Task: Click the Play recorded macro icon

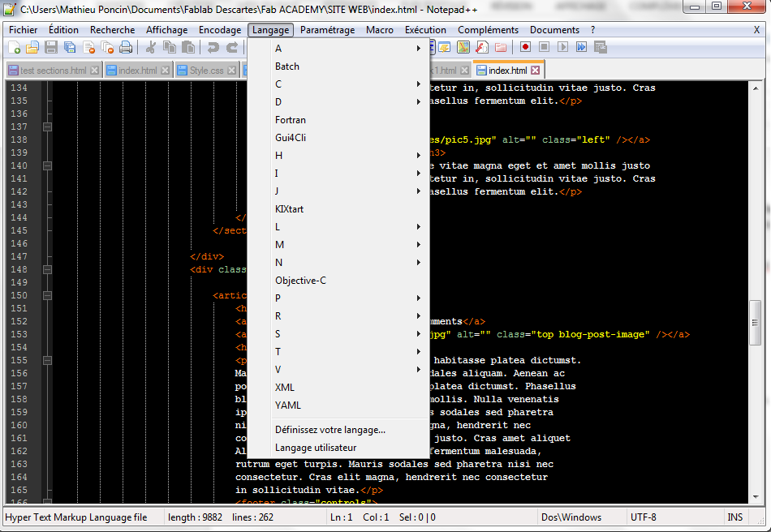Action: 562,47
